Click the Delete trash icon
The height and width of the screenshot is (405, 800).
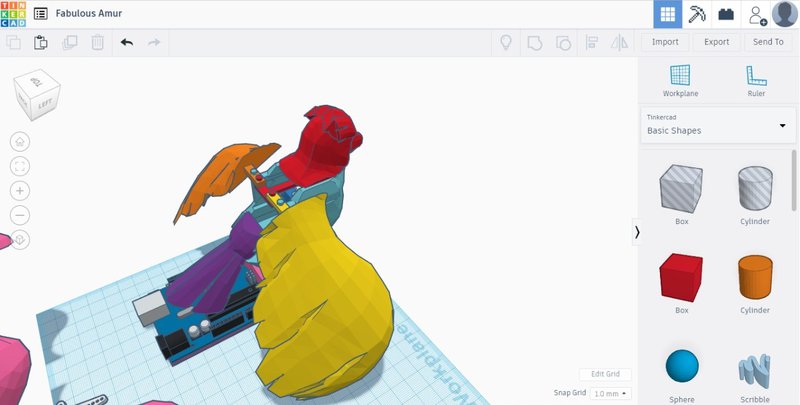[97, 42]
